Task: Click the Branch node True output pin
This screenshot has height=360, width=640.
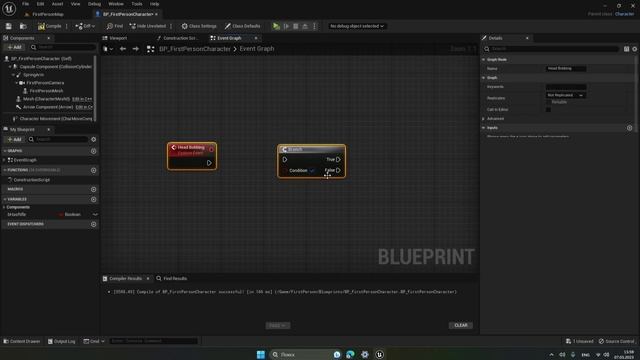Action: click(x=338, y=160)
